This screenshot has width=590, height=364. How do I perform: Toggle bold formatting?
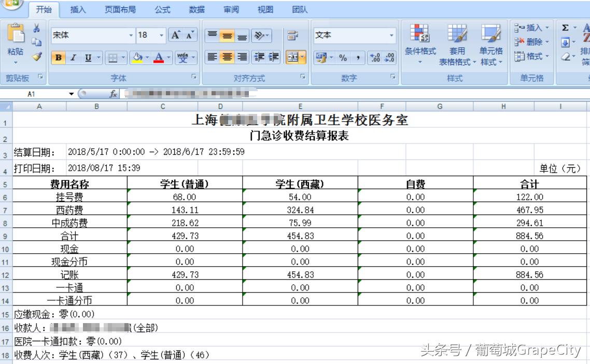pos(58,57)
